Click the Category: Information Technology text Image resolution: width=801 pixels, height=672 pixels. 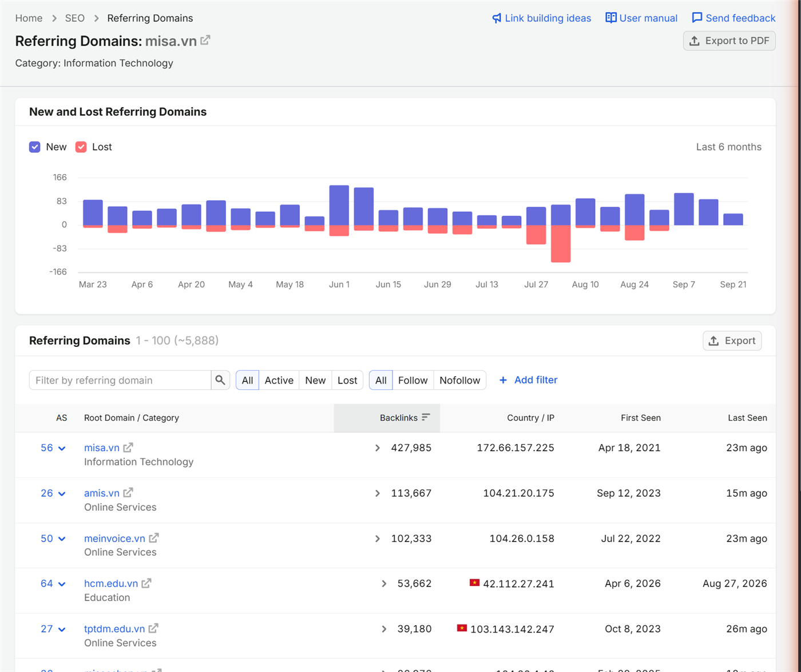point(94,63)
